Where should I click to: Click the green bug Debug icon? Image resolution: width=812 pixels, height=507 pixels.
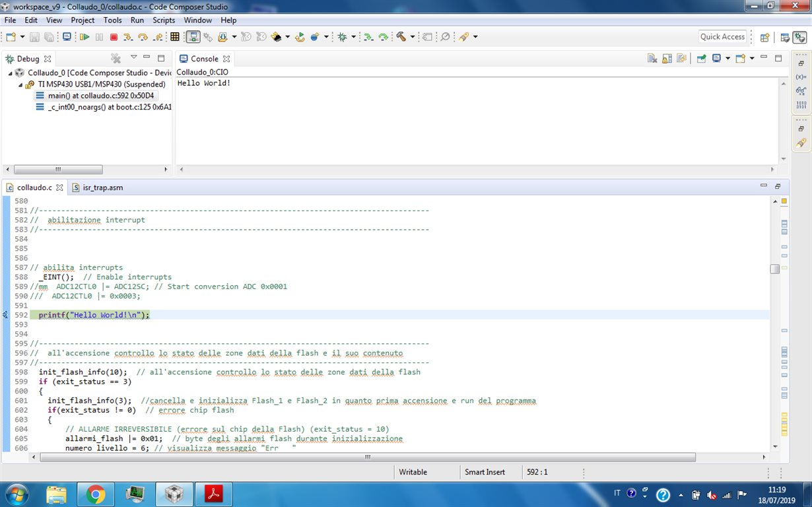342,37
